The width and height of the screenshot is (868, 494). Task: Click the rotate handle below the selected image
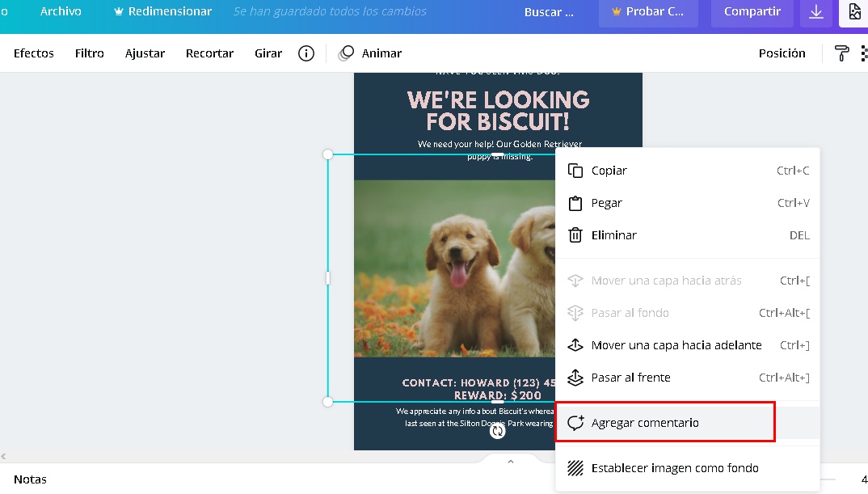click(496, 431)
